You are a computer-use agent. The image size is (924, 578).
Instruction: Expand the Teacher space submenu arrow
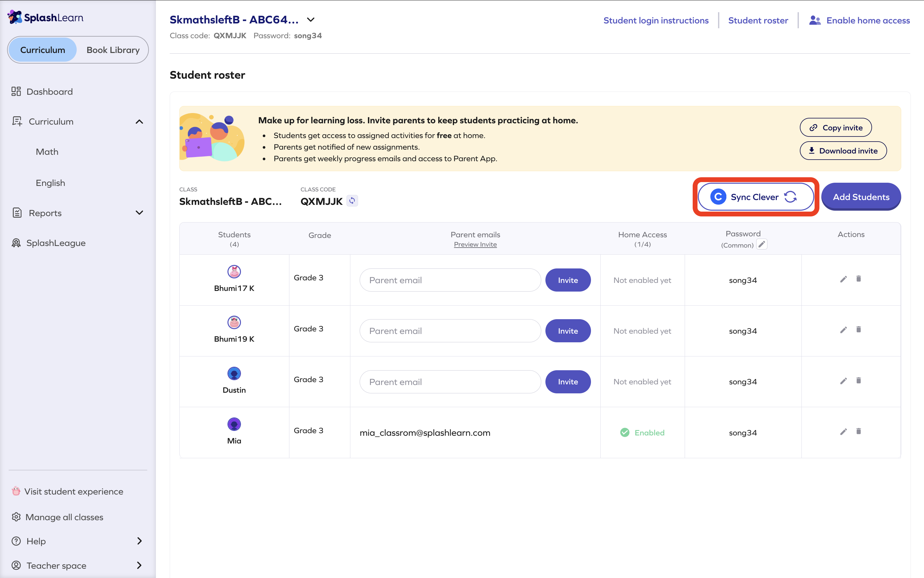(139, 565)
